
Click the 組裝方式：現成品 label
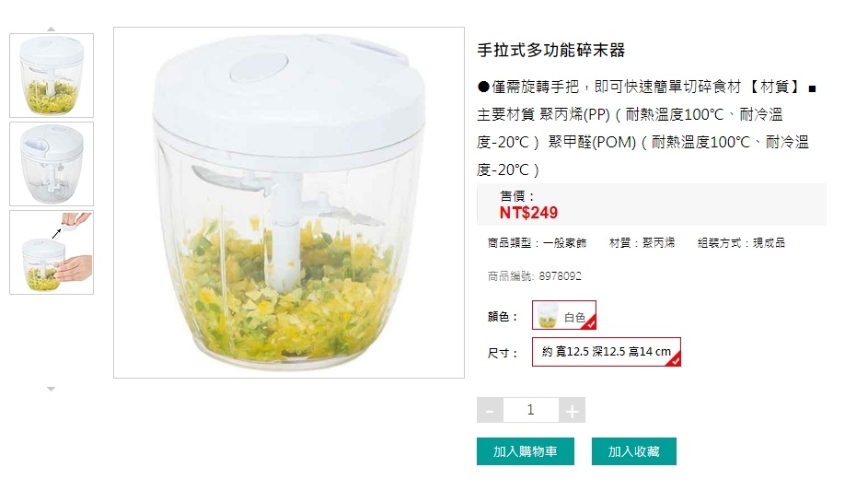741,243
